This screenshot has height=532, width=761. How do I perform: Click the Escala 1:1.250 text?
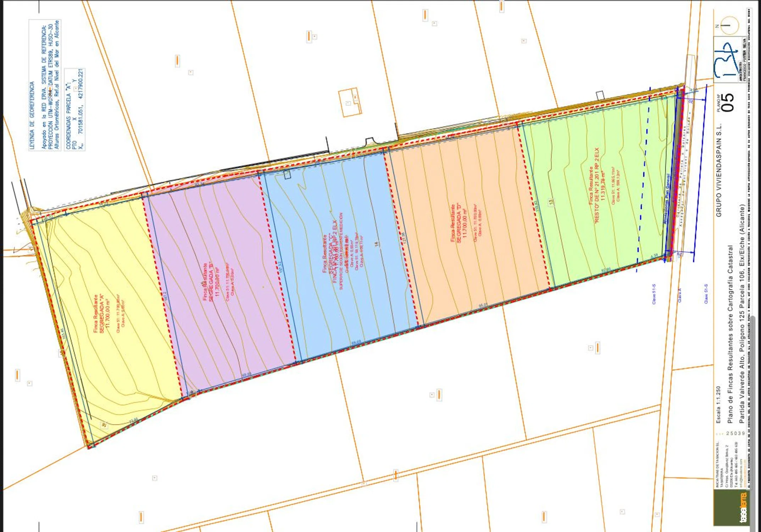(718, 404)
